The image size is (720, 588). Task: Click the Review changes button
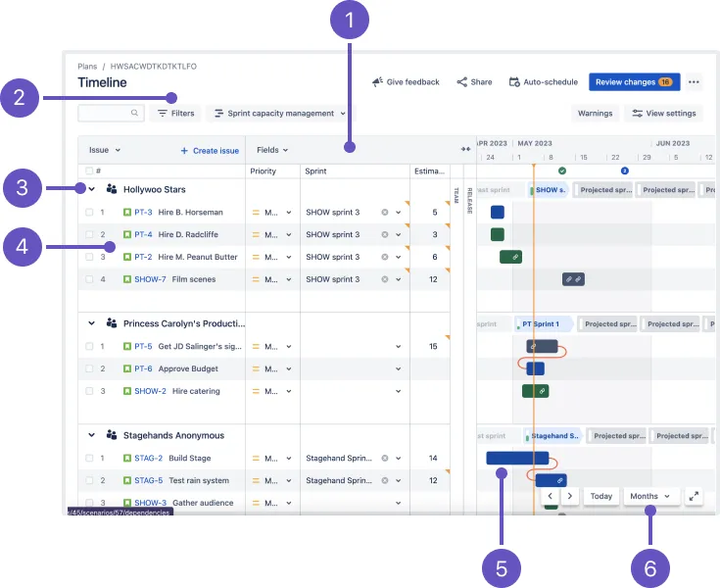pyautogui.click(x=634, y=81)
